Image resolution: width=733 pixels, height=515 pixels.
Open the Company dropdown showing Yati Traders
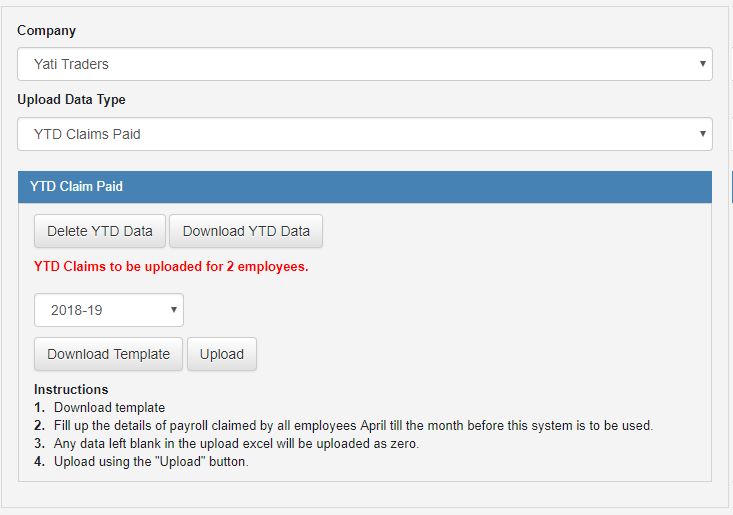click(x=365, y=64)
